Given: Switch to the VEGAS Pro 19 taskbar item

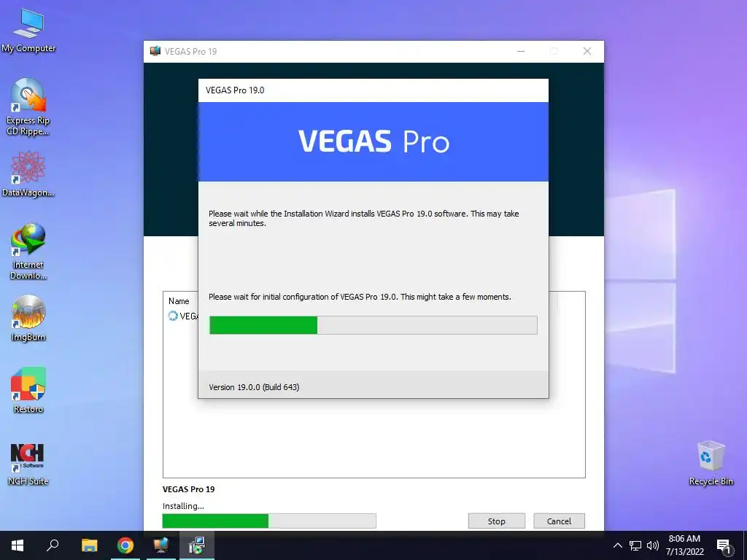Looking at the screenshot, I should [x=161, y=545].
